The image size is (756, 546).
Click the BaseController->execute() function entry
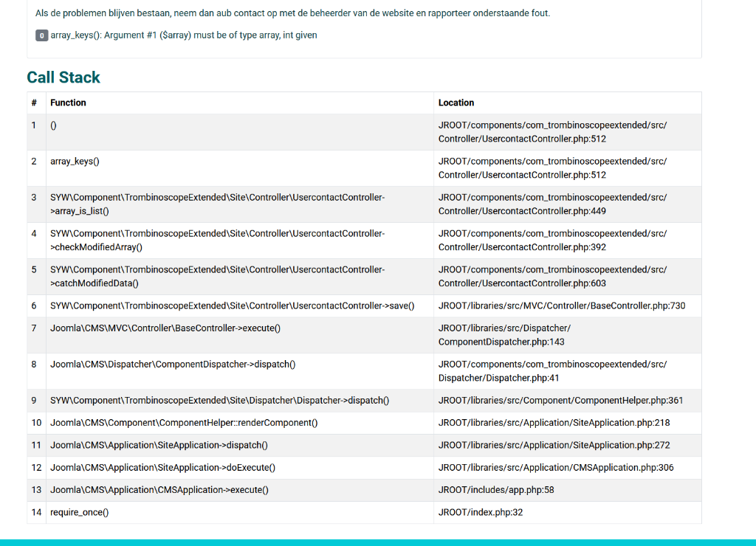(165, 328)
